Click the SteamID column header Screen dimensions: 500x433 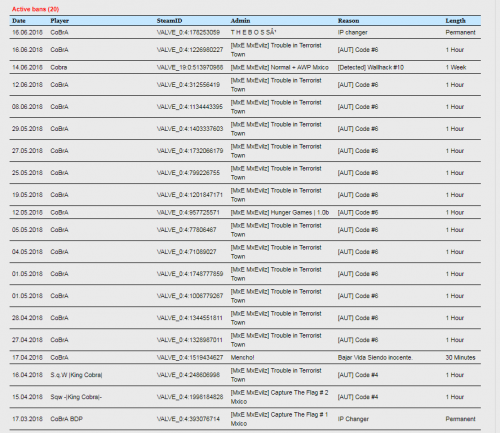169,21
